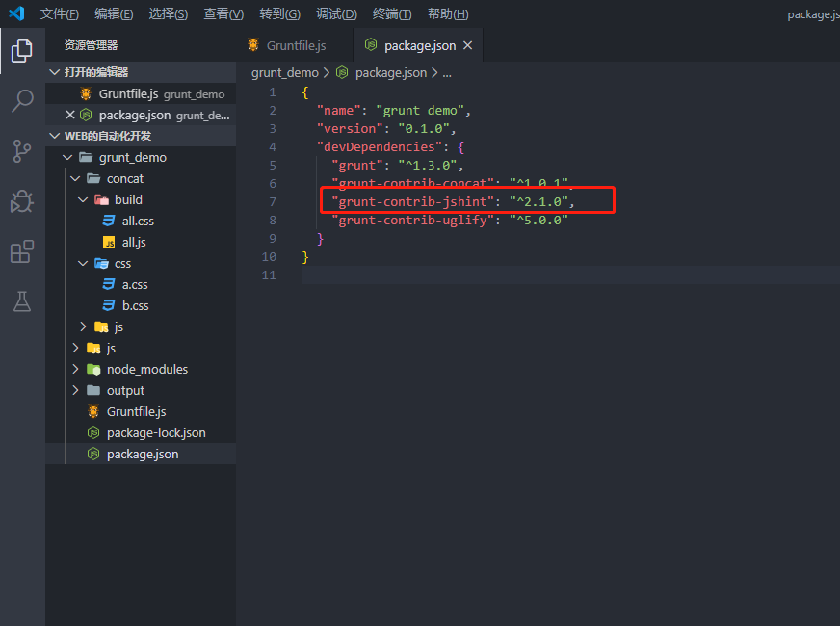Open the 编辑(E) menu
The width and height of the screenshot is (840, 626).
(x=114, y=13)
